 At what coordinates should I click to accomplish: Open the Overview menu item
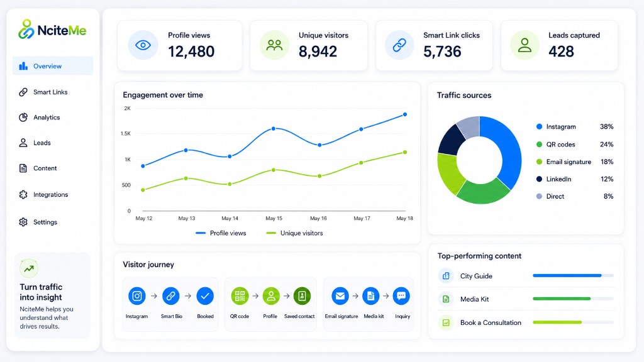coord(53,66)
